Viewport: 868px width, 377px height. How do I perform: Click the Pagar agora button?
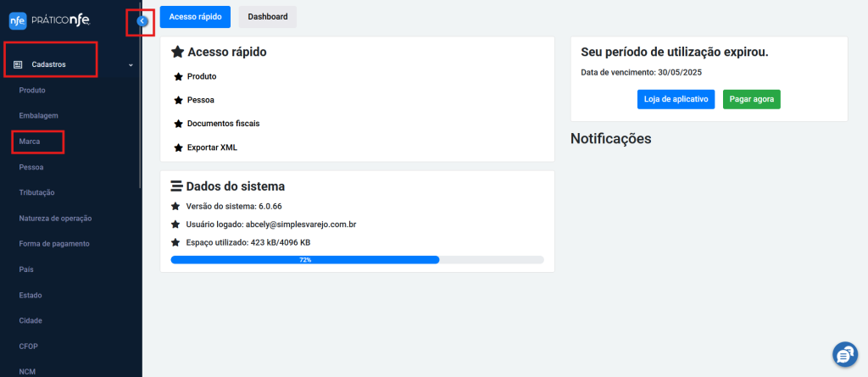751,99
